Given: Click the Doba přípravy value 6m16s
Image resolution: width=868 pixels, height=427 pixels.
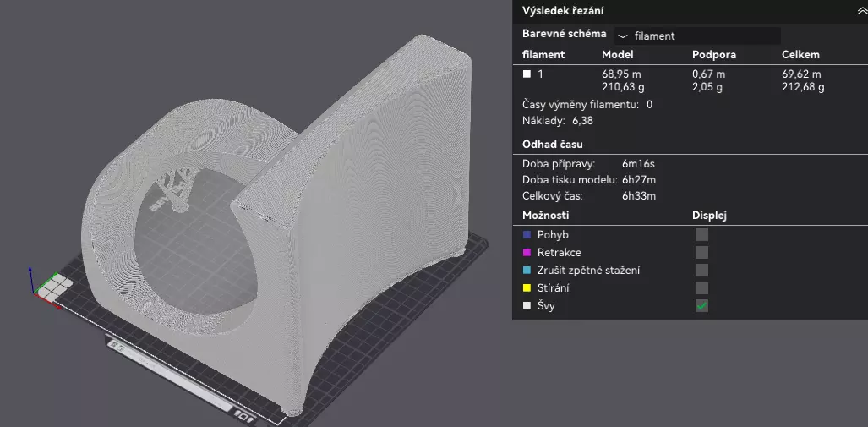Looking at the screenshot, I should click(x=638, y=164).
